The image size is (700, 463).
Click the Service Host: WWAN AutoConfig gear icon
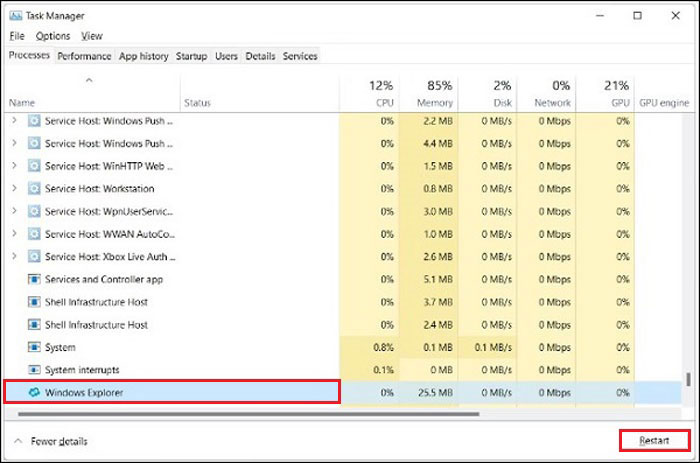[34, 234]
